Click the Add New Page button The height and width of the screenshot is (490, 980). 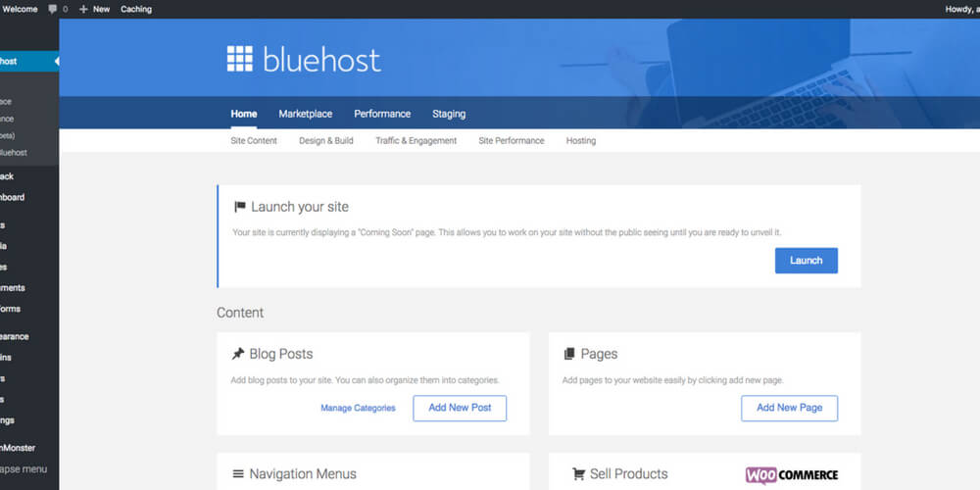(x=789, y=408)
